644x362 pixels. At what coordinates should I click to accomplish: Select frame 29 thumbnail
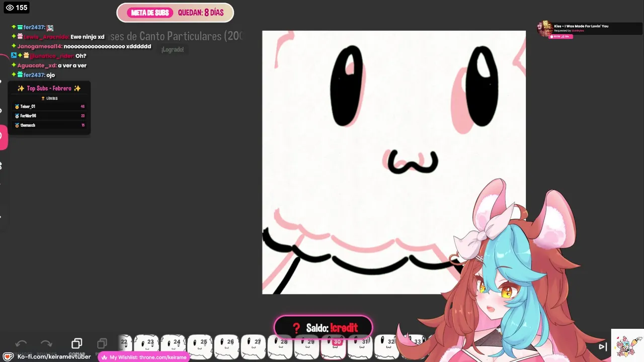coord(307,347)
